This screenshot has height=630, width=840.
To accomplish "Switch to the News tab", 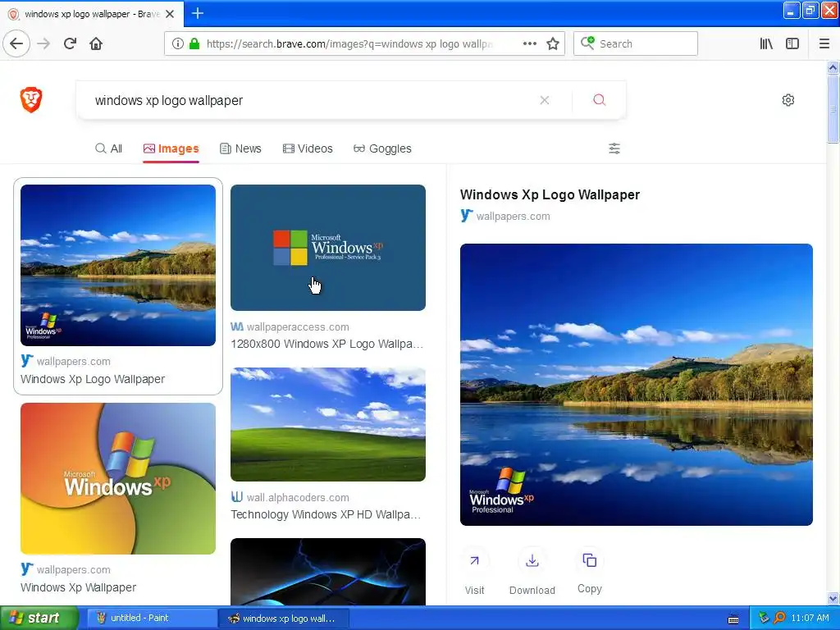I will pos(240,148).
